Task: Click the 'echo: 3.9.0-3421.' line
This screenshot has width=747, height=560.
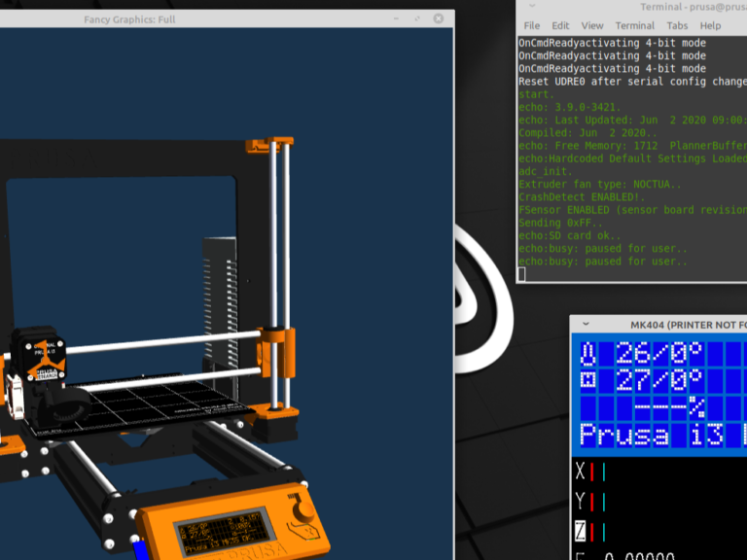Action: coord(570,107)
